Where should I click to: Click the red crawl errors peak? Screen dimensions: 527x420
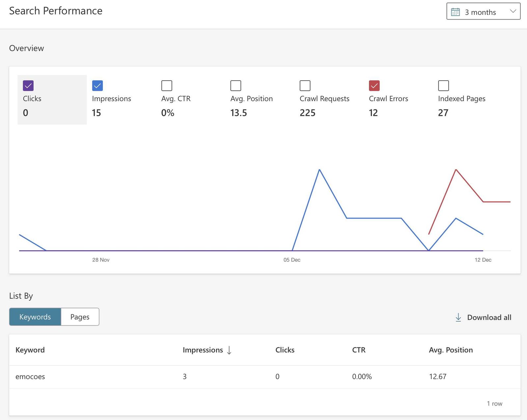456,170
